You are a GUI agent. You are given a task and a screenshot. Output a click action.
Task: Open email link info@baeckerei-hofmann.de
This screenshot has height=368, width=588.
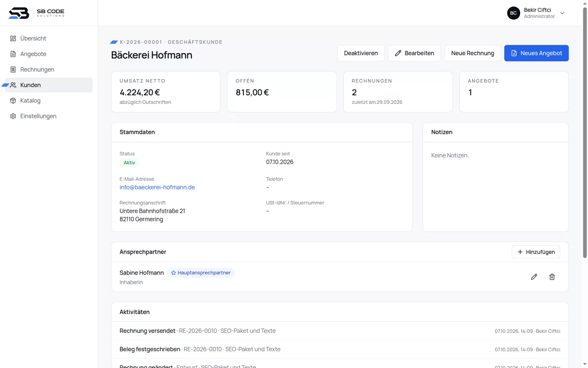(x=157, y=187)
